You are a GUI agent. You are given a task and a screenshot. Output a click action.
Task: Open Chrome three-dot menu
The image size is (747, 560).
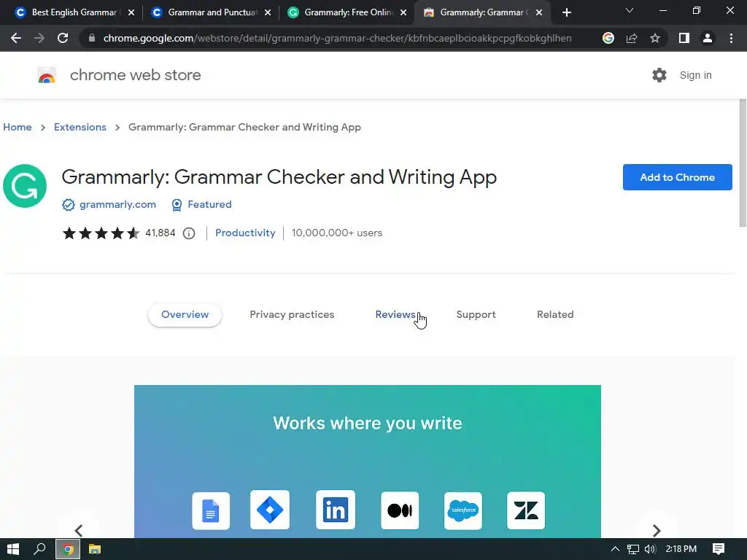(x=731, y=38)
